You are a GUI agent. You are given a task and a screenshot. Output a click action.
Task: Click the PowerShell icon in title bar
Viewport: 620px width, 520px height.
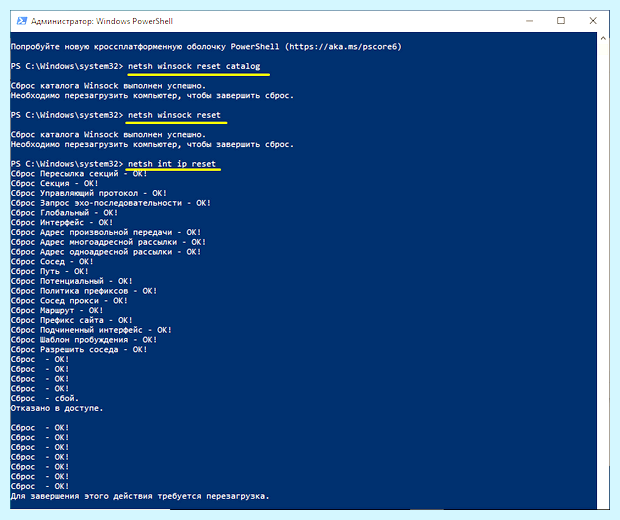[x=22, y=21]
